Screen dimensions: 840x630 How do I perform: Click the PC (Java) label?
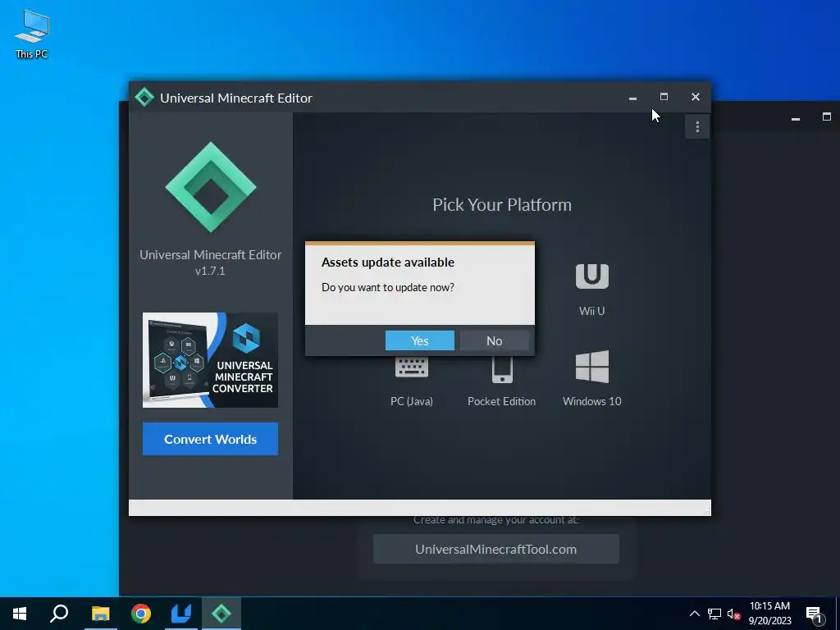pos(412,401)
